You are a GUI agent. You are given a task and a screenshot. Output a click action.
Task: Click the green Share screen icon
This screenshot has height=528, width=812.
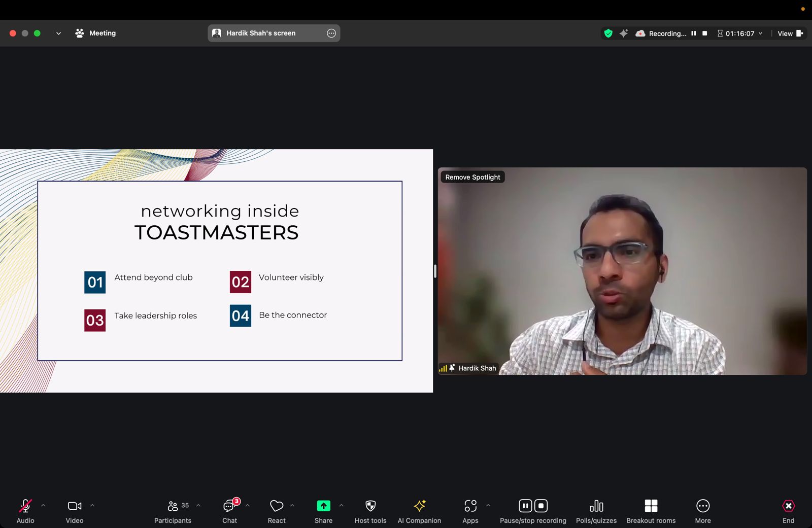tap(323, 506)
